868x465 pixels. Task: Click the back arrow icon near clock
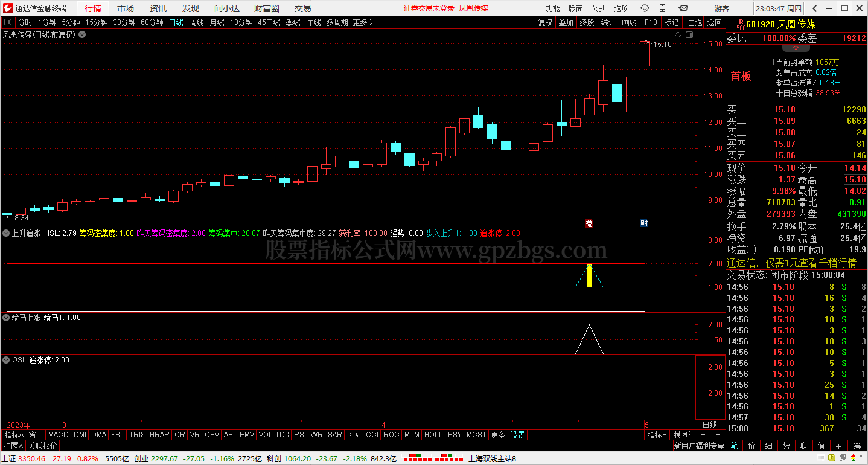[814, 8]
